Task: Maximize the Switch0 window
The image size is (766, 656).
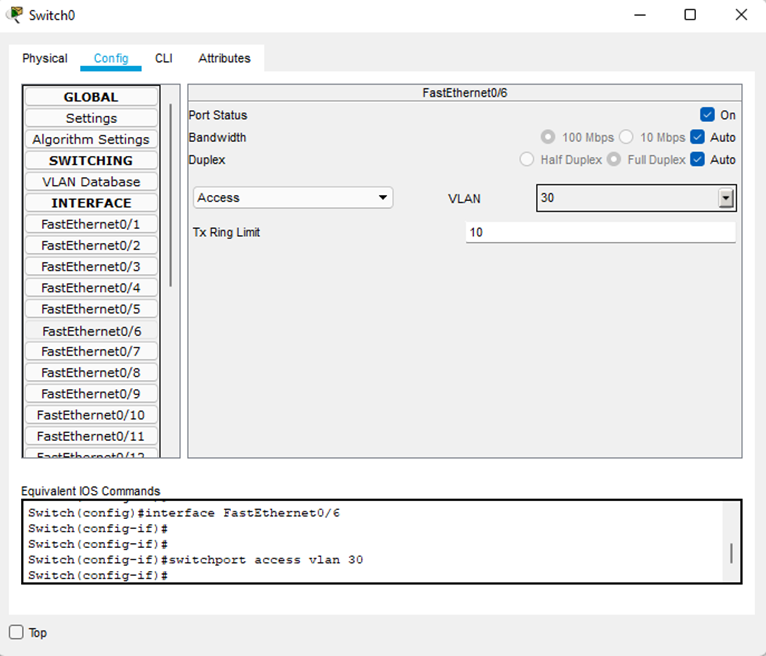Action: [690, 15]
